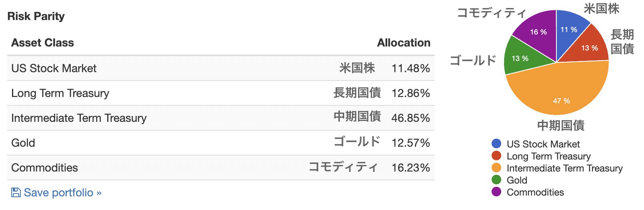Image resolution: width=644 pixels, height=210 pixels.
Task: Click the Commodities legend label
Action: [535, 192]
